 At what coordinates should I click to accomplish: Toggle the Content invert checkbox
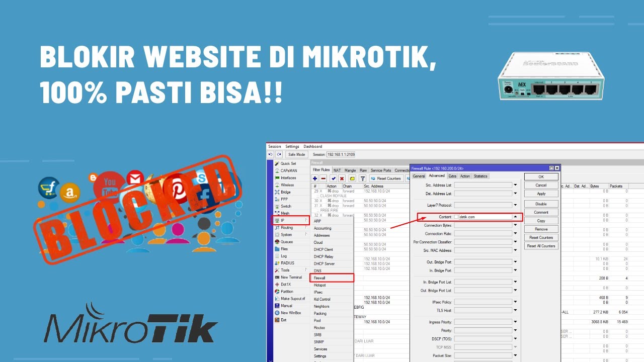456,217
